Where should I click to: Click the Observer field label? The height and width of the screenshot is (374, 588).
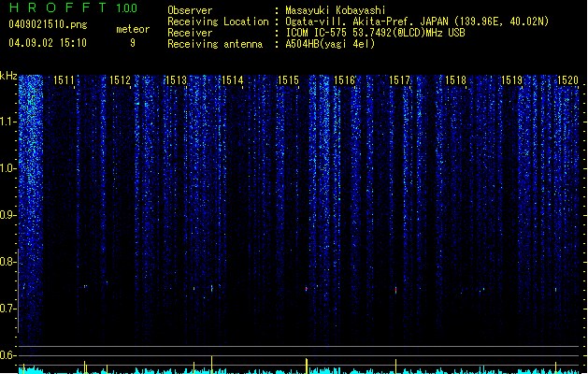click(x=190, y=10)
